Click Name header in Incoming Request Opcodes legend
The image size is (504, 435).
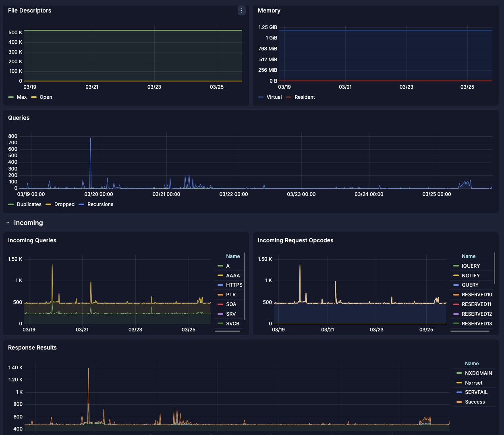(x=469, y=256)
